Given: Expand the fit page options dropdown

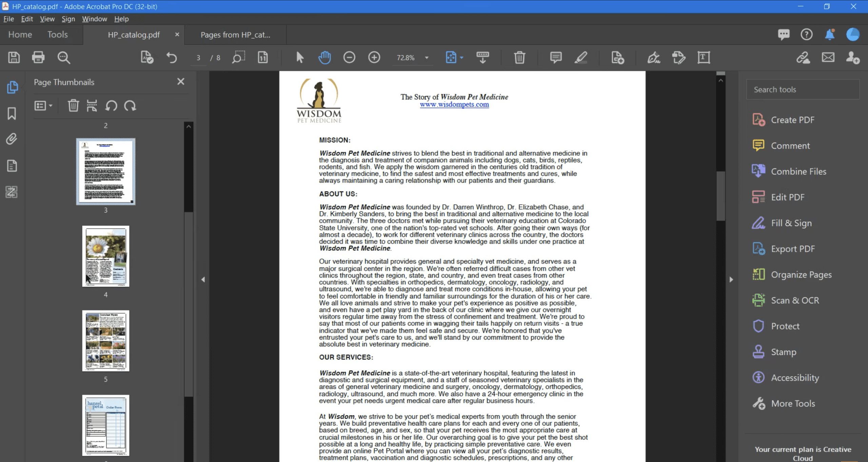Looking at the screenshot, I should click(x=462, y=58).
